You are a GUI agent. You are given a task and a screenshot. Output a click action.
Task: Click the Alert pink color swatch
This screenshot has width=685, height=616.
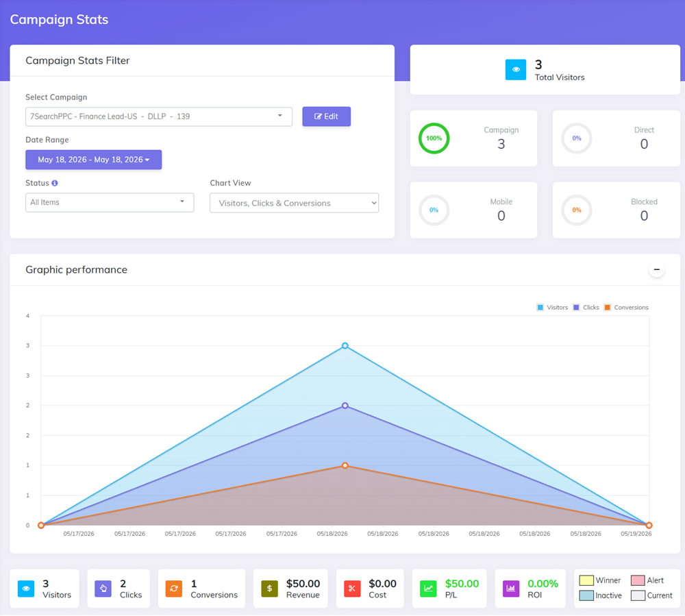pos(638,580)
